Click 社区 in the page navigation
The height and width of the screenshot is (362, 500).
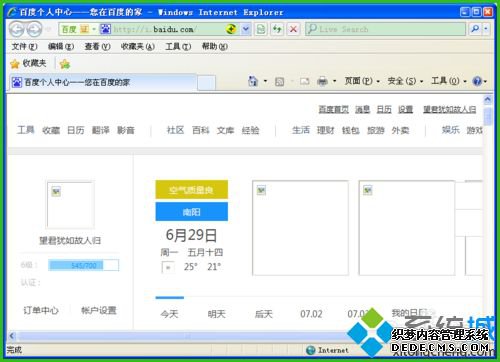(x=175, y=130)
